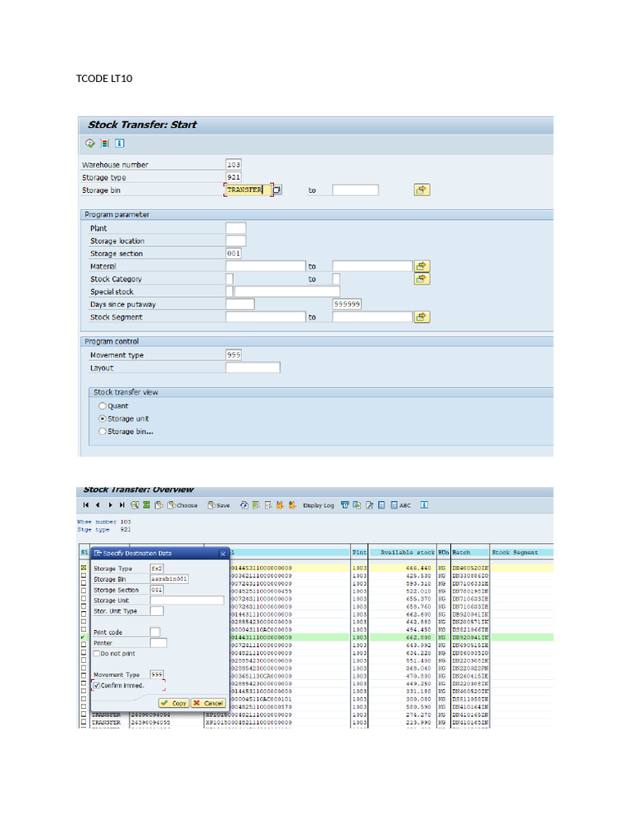Image resolution: width=630 pixels, height=840 pixels.
Task: Click the dialog Stor. Unit Type field
Action: tap(157, 610)
